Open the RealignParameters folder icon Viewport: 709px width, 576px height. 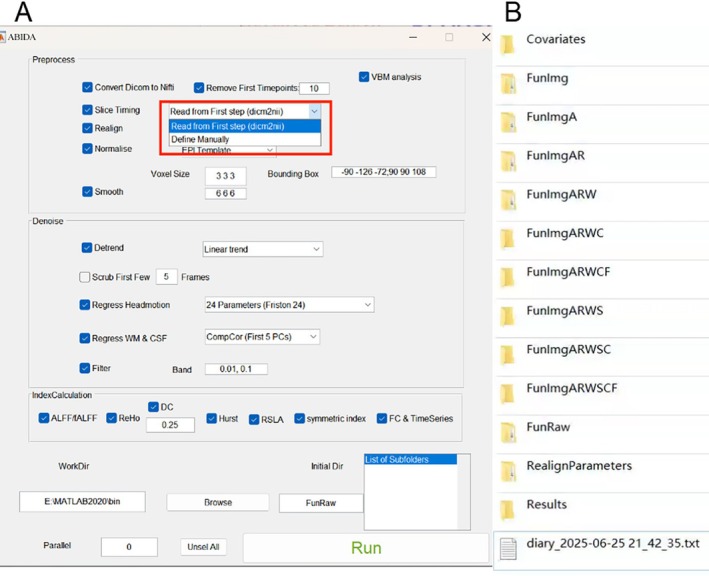[508, 472]
